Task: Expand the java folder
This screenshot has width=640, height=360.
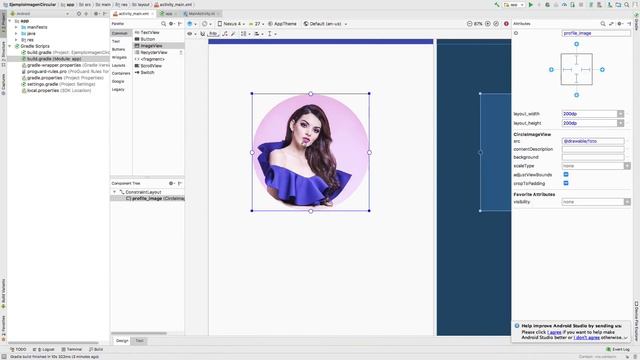Action: click(16, 33)
